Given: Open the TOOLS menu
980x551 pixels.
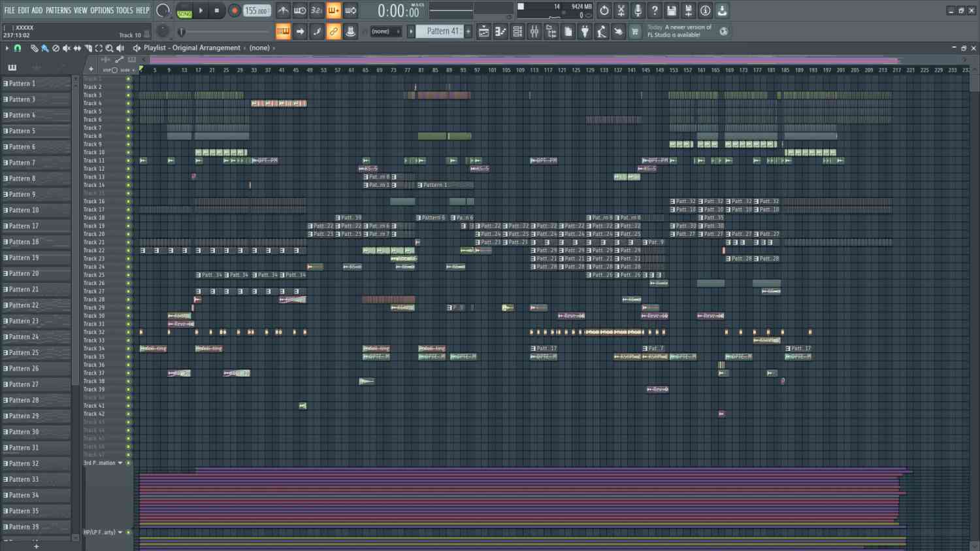Looking at the screenshot, I should tap(124, 10).
